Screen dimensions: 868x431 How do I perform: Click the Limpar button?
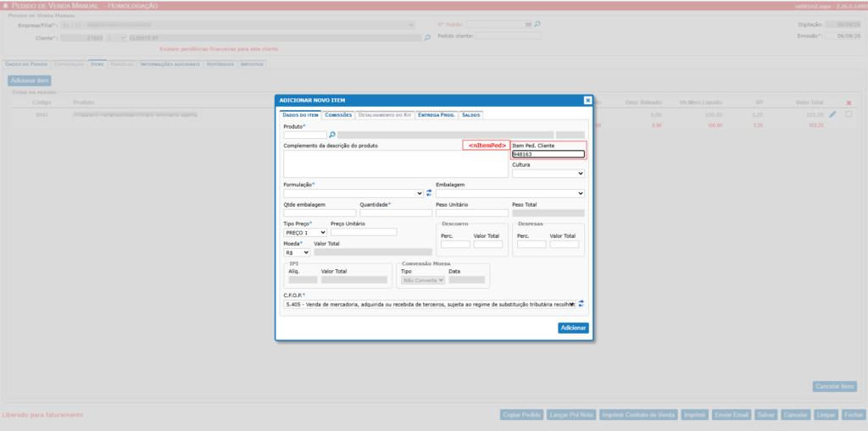click(826, 415)
